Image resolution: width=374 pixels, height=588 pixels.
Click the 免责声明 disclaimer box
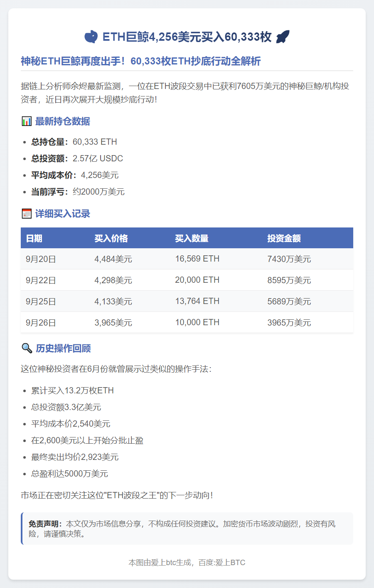[187, 529]
